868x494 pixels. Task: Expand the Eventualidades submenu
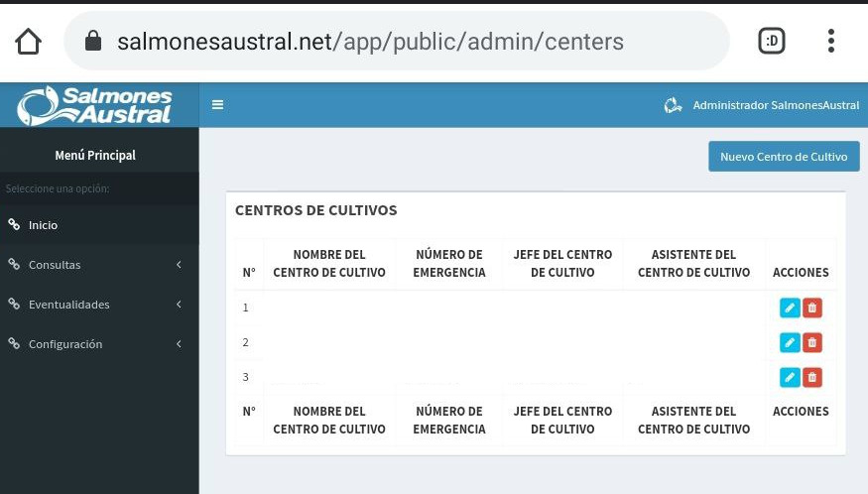click(x=94, y=305)
